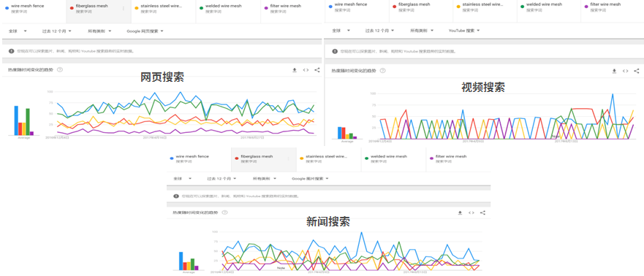The width and height of the screenshot is (644, 276).
Task: Click purple average bar in Google 网页搜索 chart
Action: click(x=32, y=134)
